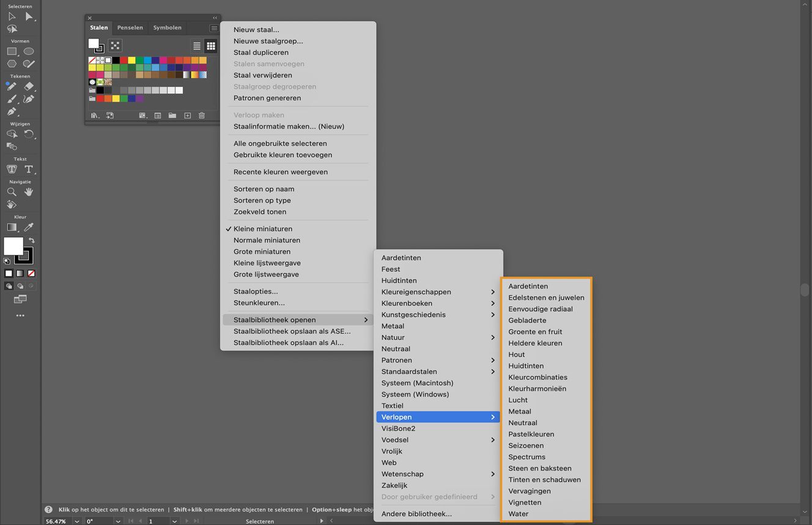The width and height of the screenshot is (812, 525).
Task: Open Edit Toolbar three-dots button
Action: pyautogui.click(x=20, y=316)
